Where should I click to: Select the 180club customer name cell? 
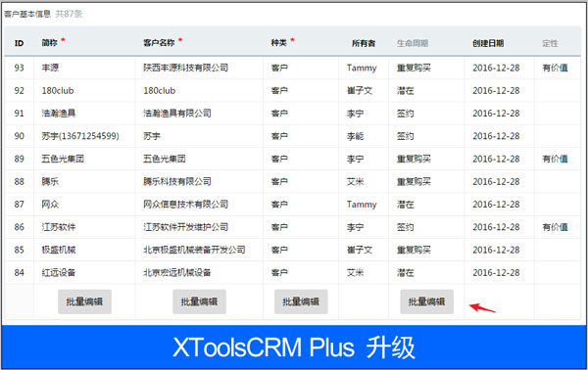click(160, 91)
